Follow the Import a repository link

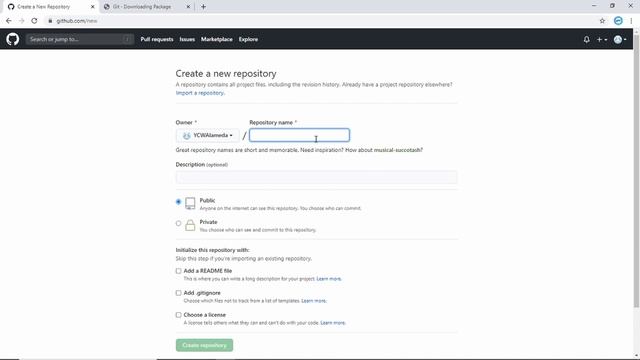pos(200,93)
